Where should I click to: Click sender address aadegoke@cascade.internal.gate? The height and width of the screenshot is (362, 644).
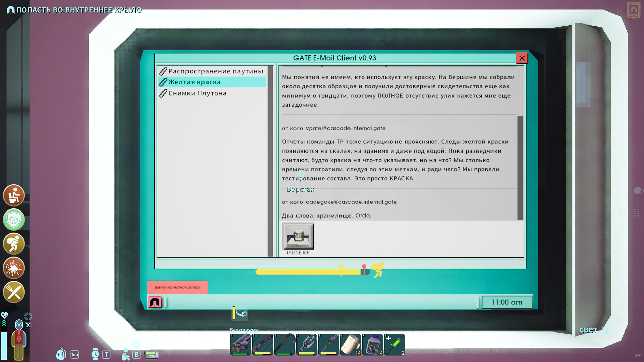[351, 202]
